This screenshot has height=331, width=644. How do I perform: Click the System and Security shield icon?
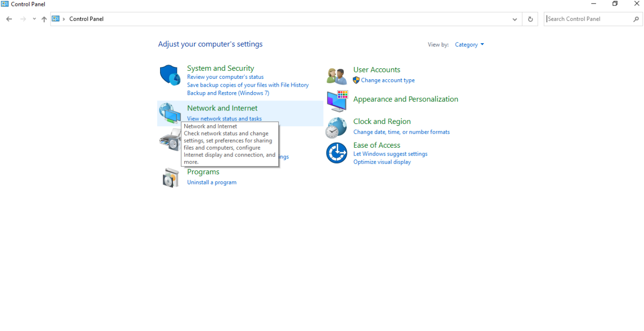170,75
